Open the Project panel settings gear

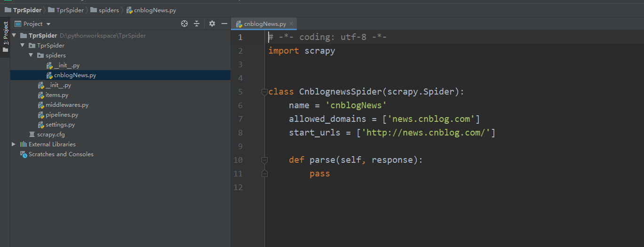pos(212,24)
